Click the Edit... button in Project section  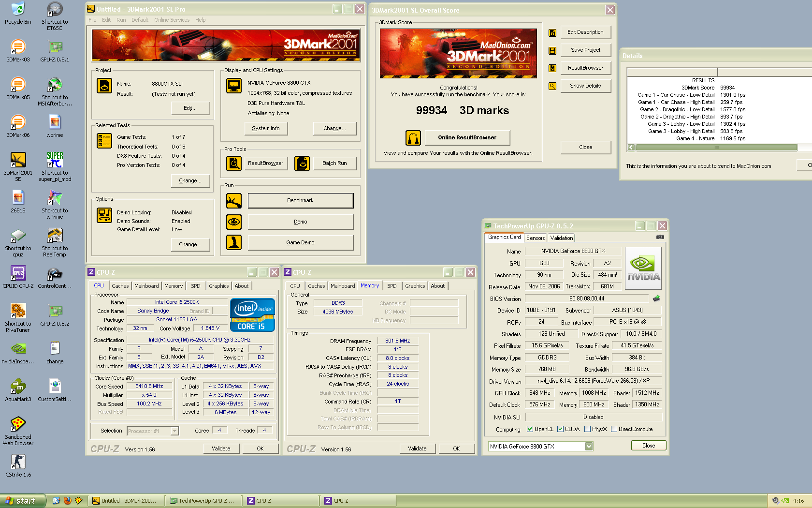(190, 108)
